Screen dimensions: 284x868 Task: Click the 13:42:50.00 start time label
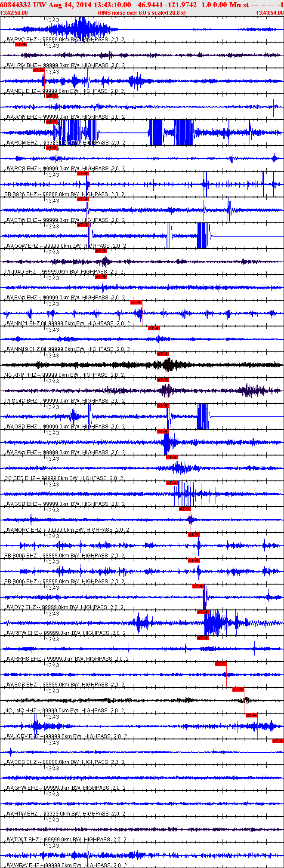pos(14,13)
